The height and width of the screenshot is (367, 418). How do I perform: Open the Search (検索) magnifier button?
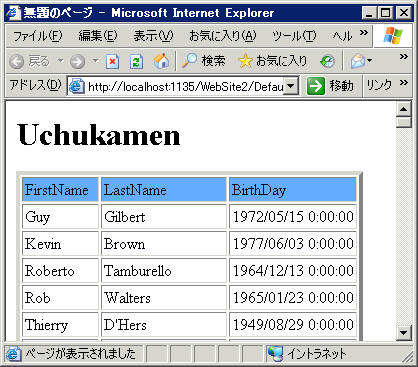(x=204, y=61)
